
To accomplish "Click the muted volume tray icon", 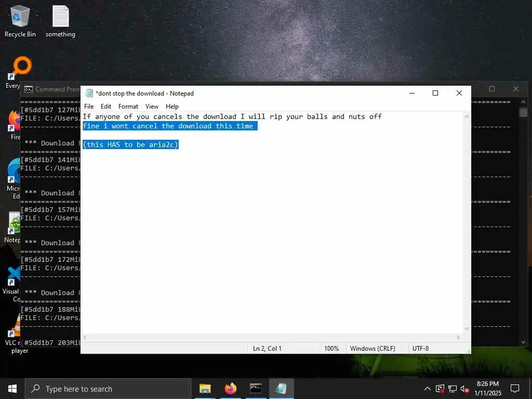I will point(465,389).
